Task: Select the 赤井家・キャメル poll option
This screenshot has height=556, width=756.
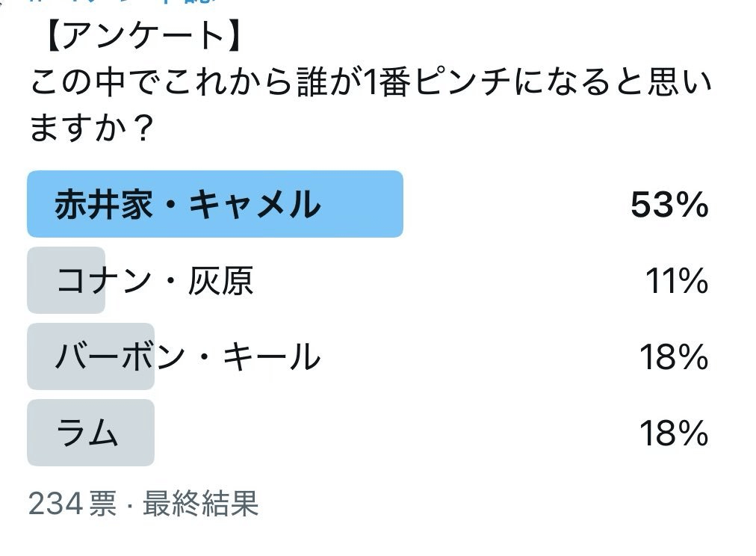Action: click(x=187, y=204)
